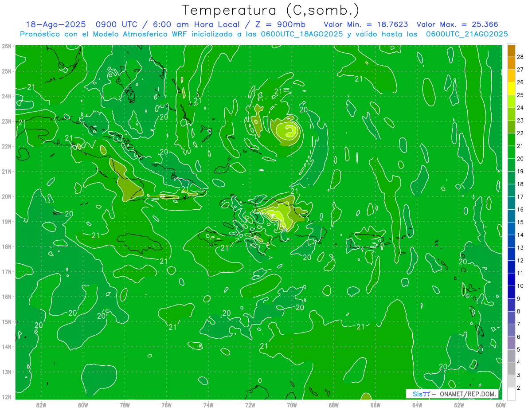This screenshot has height=411, width=532.
Task: Click the "80W" longitude label
Action: 83,405
